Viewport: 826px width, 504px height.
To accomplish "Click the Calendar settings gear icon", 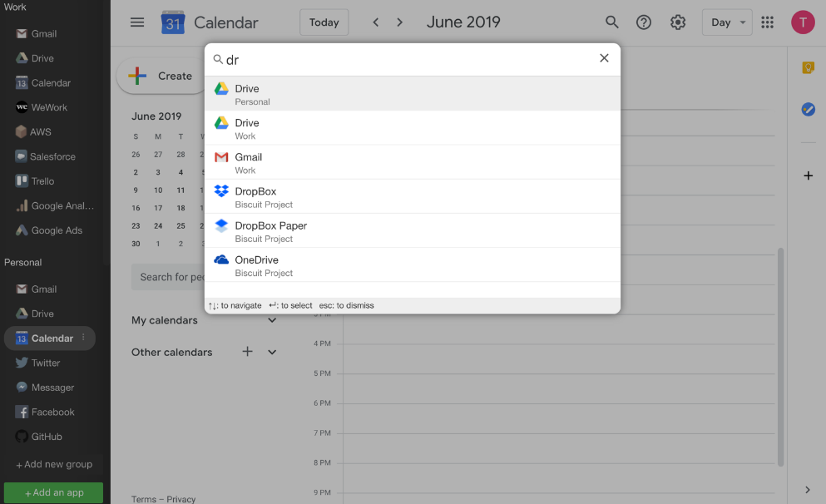I will [678, 22].
